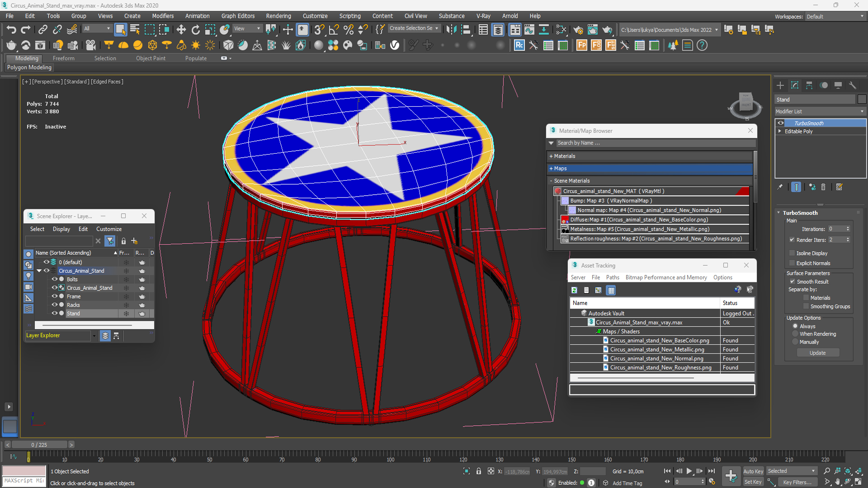This screenshot has width=868, height=488.
Task: Select the Manually update radio button
Action: click(795, 342)
